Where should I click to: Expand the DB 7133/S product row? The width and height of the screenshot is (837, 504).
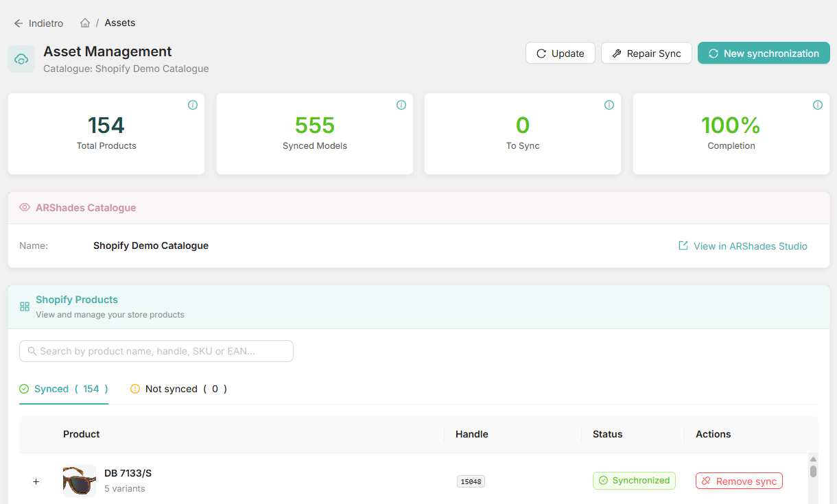[36, 481]
